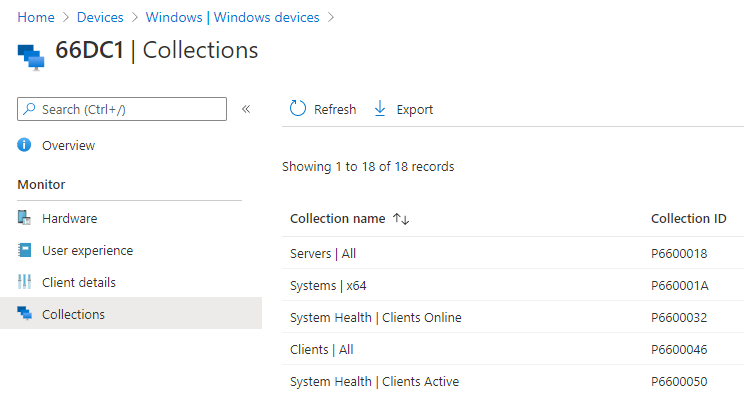Image resolution: width=744 pixels, height=396 pixels.
Task: Open the Hardware section
Action: point(69,219)
